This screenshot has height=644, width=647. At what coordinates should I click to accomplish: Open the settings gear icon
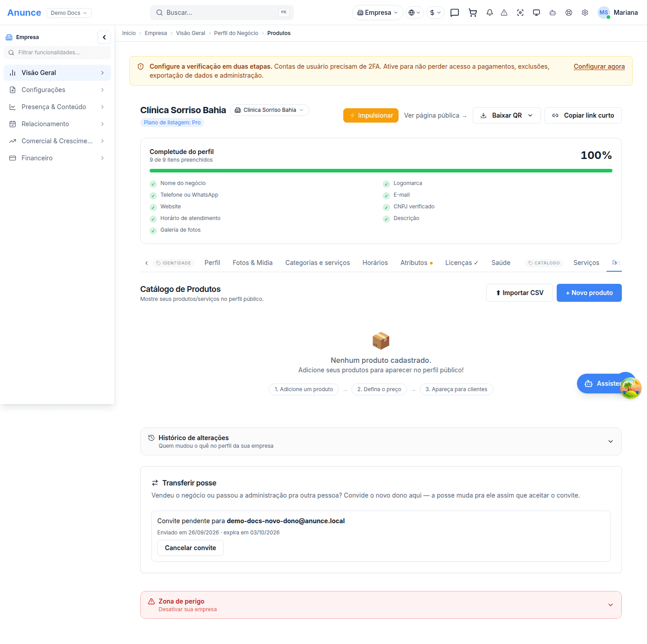pyautogui.click(x=585, y=13)
